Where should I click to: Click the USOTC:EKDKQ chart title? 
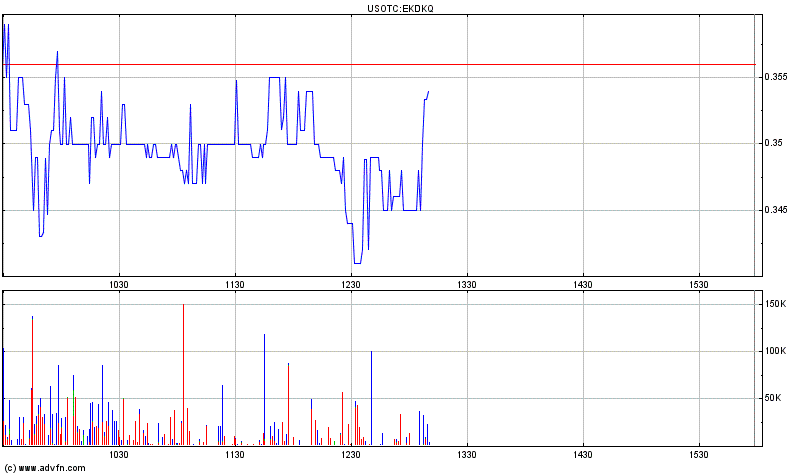point(400,9)
